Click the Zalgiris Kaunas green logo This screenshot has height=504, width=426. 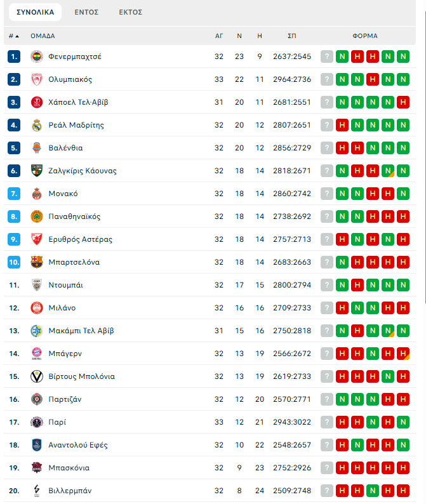pyautogui.click(x=36, y=171)
